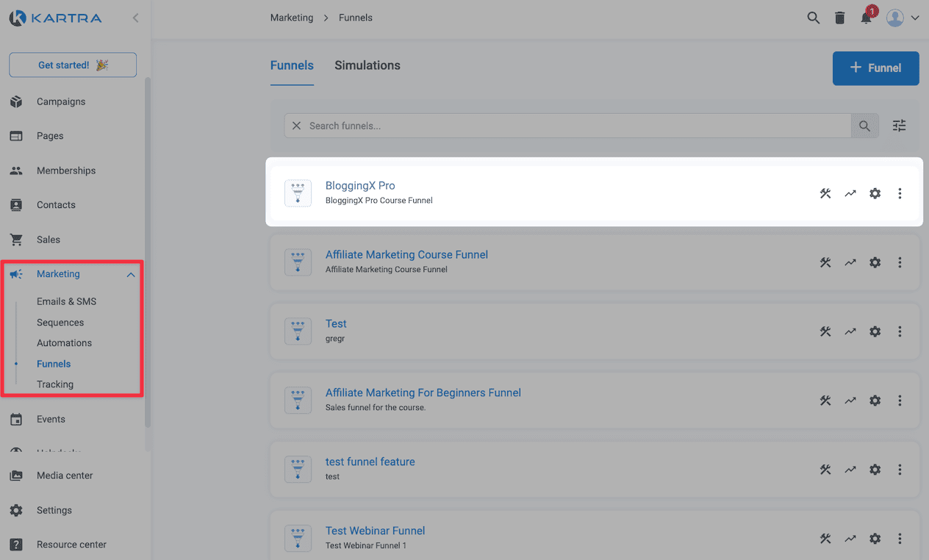
Task: Focus the Search funnels input field
Action: click(x=567, y=126)
